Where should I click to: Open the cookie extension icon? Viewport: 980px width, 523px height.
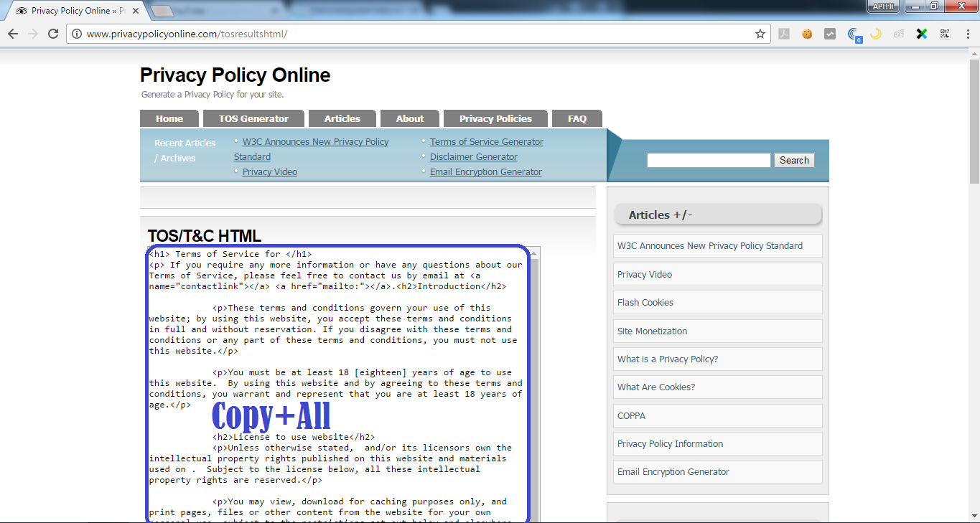(807, 34)
